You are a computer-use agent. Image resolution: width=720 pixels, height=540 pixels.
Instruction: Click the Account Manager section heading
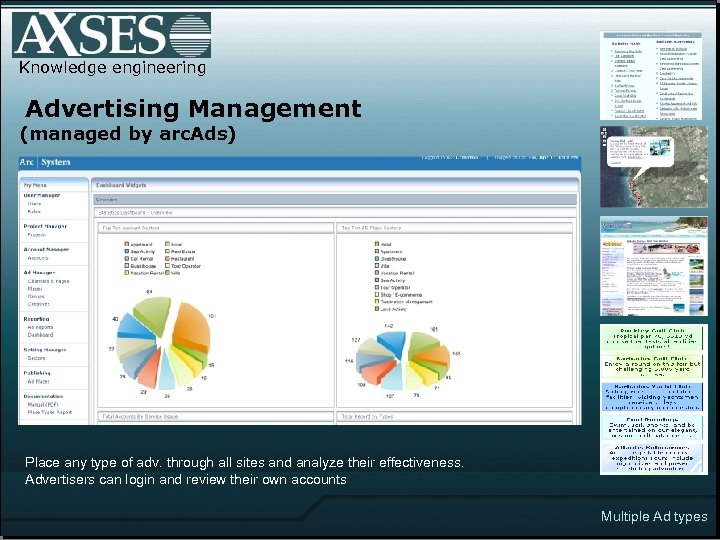(x=46, y=249)
